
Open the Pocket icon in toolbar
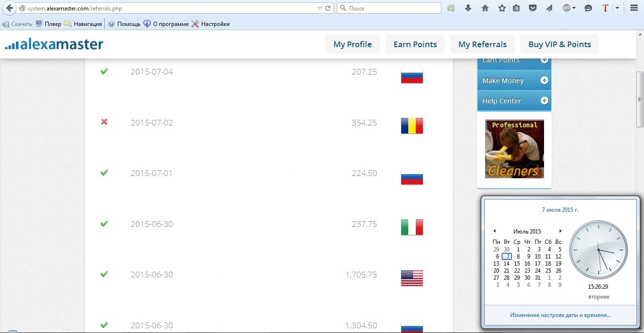tap(532, 8)
